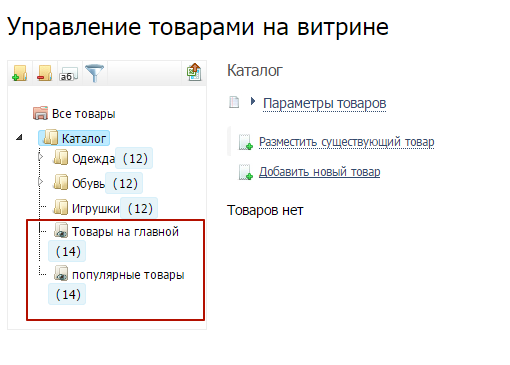This screenshot has width=510, height=365.
Task: Click the delete folder toolbar icon
Action: tap(45, 73)
